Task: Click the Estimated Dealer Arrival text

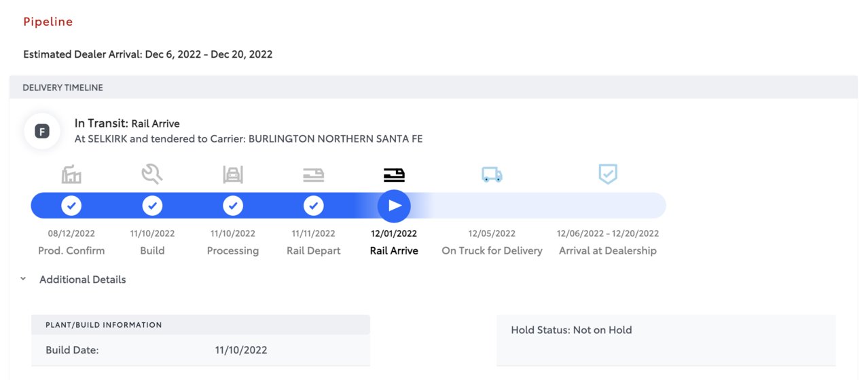Action: 148,54
